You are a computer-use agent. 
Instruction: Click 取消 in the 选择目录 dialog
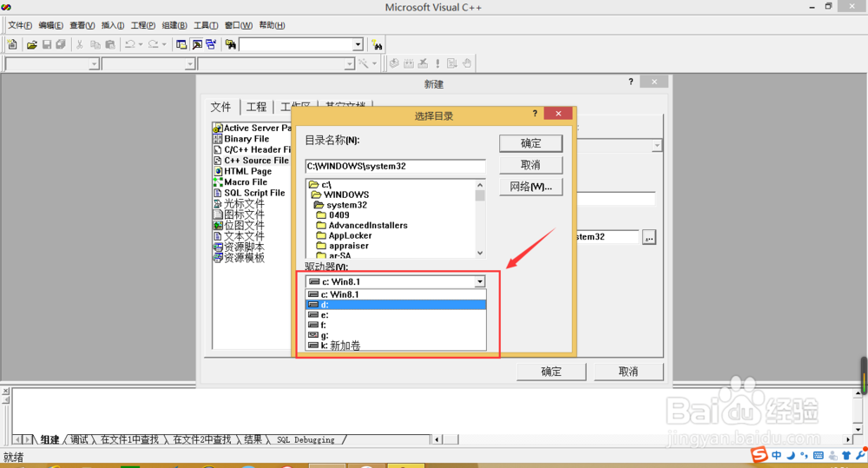pyautogui.click(x=530, y=165)
